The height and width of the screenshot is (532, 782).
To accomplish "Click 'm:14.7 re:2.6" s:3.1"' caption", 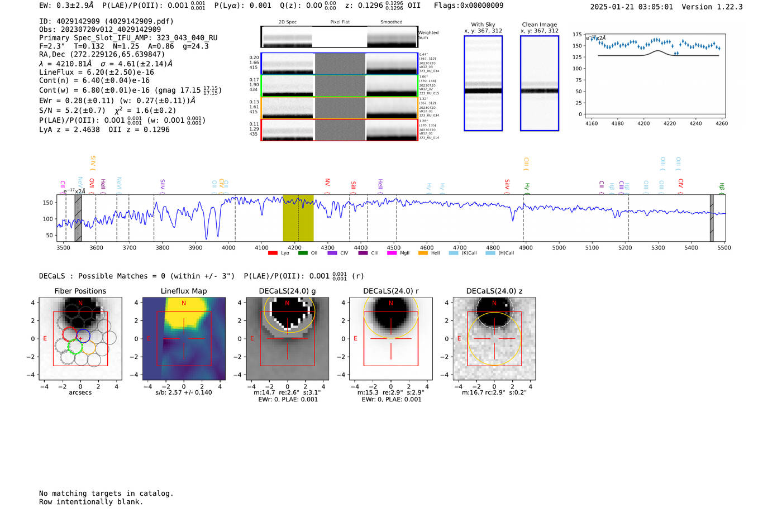I will pos(288,392).
